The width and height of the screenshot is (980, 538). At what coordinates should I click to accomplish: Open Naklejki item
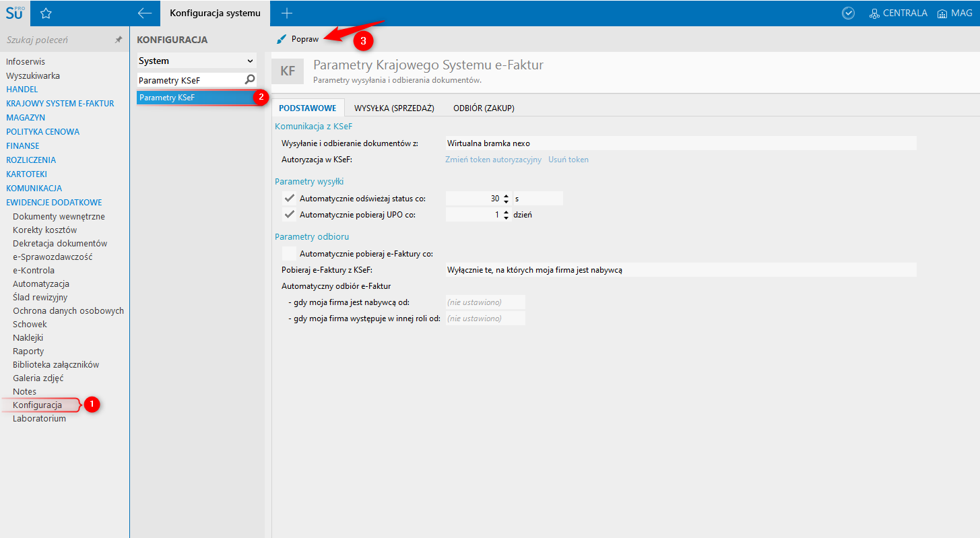pos(28,337)
